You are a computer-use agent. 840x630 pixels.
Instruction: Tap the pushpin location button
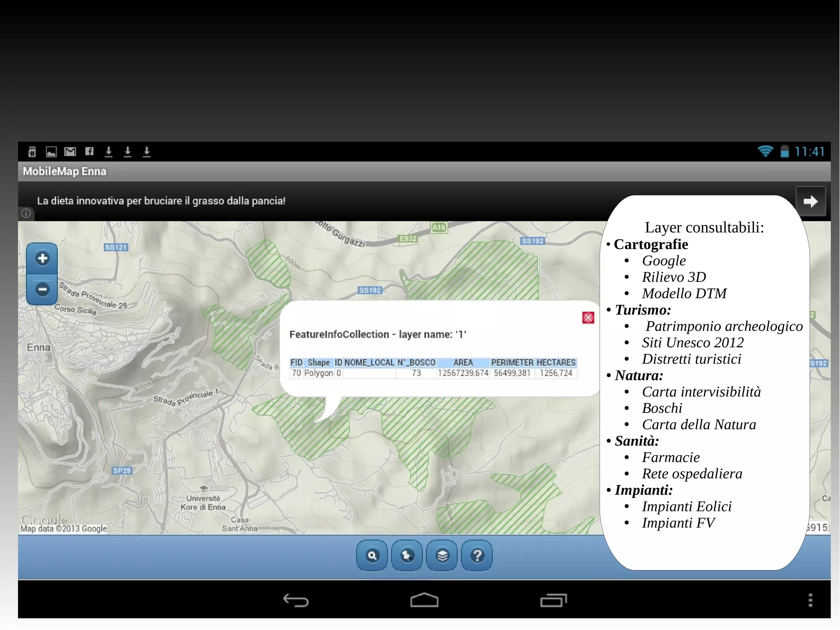(407, 556)
